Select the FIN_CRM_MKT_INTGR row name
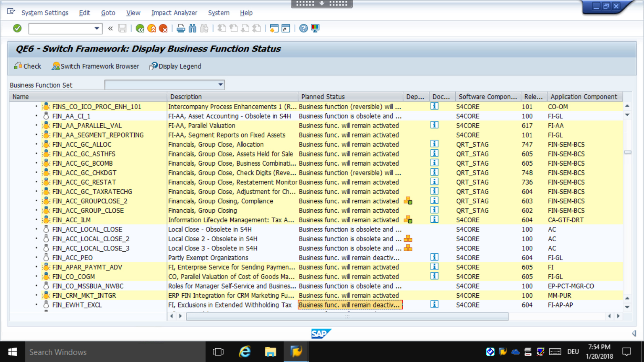The width and height of the screenshot is (644, 362). click(84, 295)
